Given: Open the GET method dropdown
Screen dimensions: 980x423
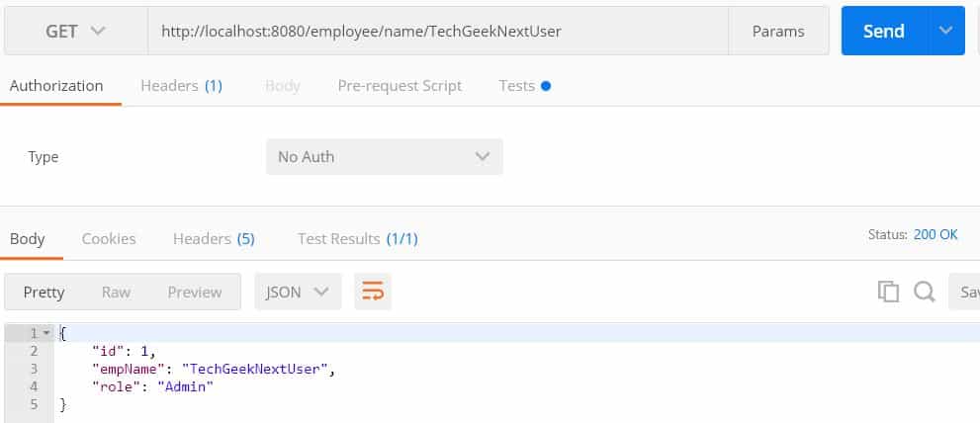Looking at the screenshot, I should tap(75, 32).
